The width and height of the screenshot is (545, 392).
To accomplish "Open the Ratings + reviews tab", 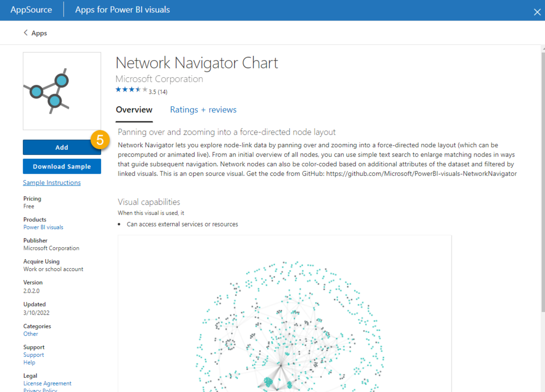I will click(x=203, y=110).
